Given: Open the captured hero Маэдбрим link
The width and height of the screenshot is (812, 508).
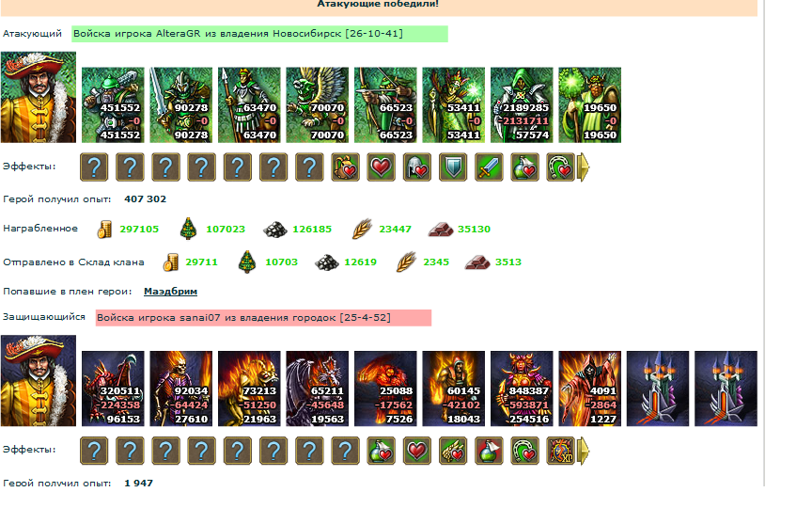Looking at the screenshot, I should point(170,292).
